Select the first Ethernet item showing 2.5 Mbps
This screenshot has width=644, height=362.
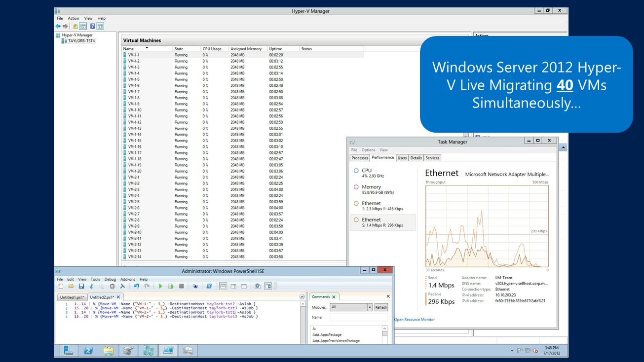click(382, 206)
